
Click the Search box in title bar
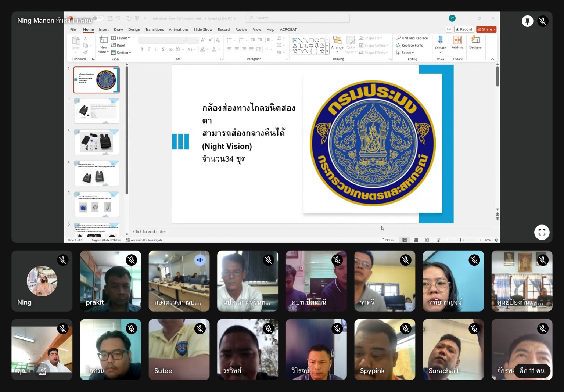coord(297,18)
